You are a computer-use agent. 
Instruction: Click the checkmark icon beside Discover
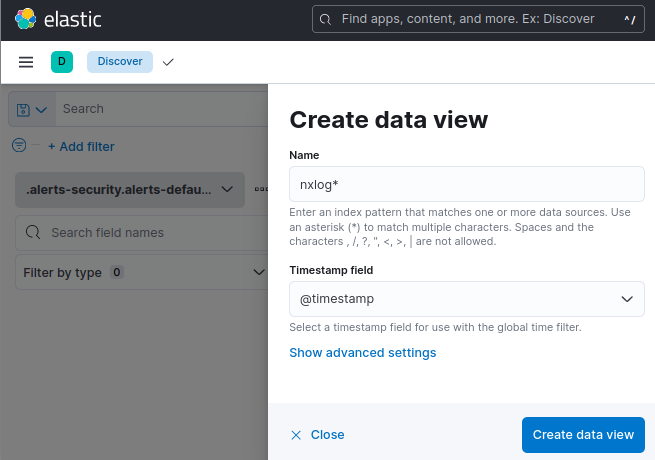tap(168, 62)
